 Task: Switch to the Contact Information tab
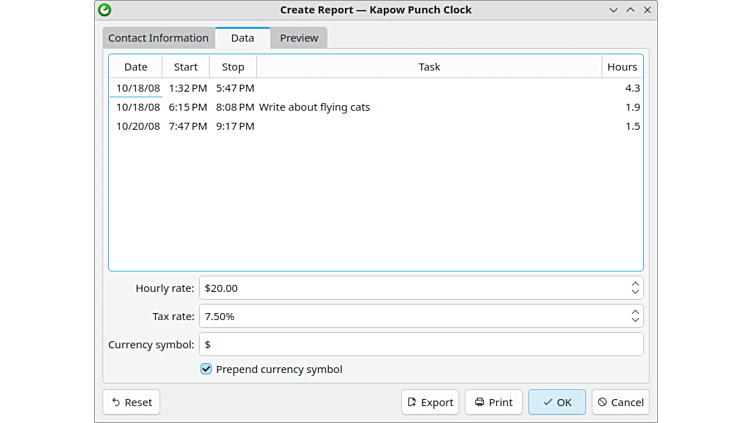coord(158,38)
